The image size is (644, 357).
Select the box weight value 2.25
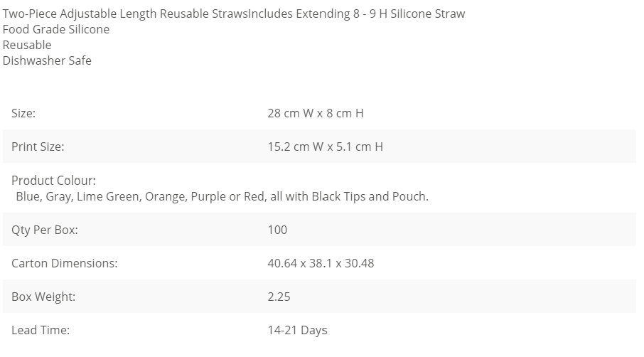click(279, 297)
